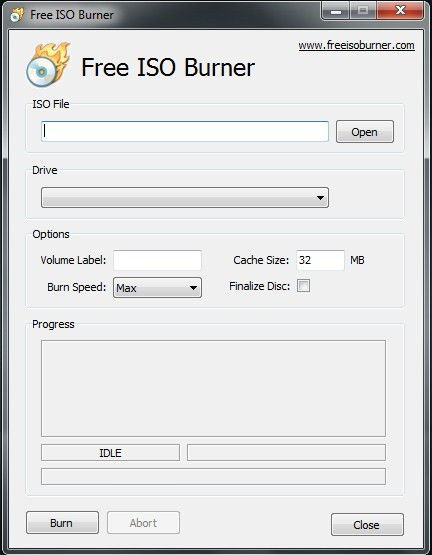The height and width of the screenshot is (555, 432).
Task: Click the Options group label
Action: [51, 234]
